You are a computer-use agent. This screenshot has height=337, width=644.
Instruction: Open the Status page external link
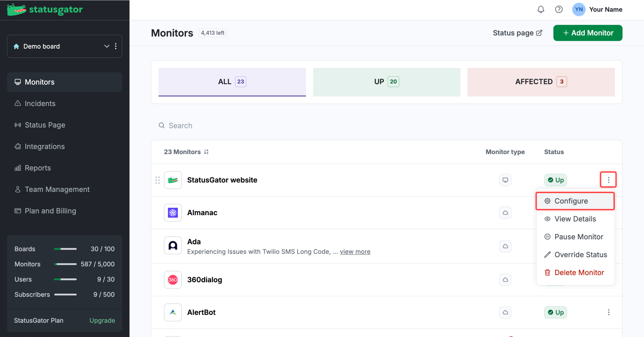point(517,33)
